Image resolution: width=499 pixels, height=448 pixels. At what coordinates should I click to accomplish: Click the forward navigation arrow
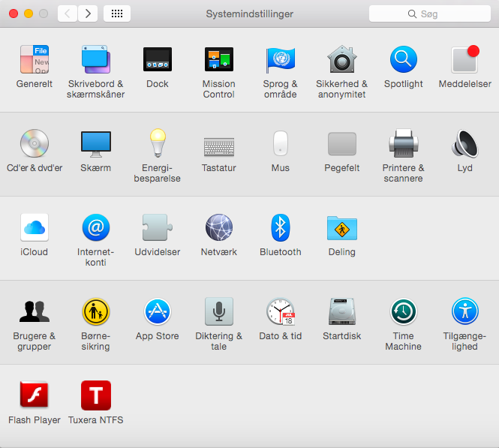(x=88, y=14)
